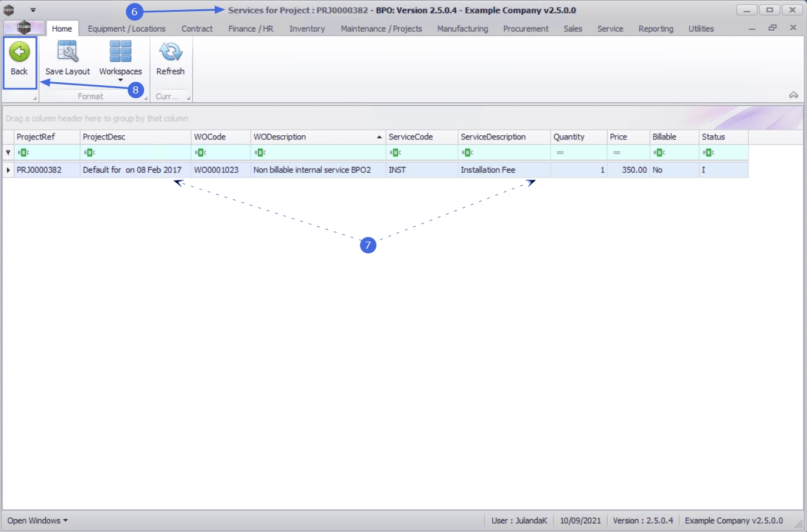Collapse the ribbon with the chevron
The image size is (807, 532).
pyautogui.click(x=793, y=95)
